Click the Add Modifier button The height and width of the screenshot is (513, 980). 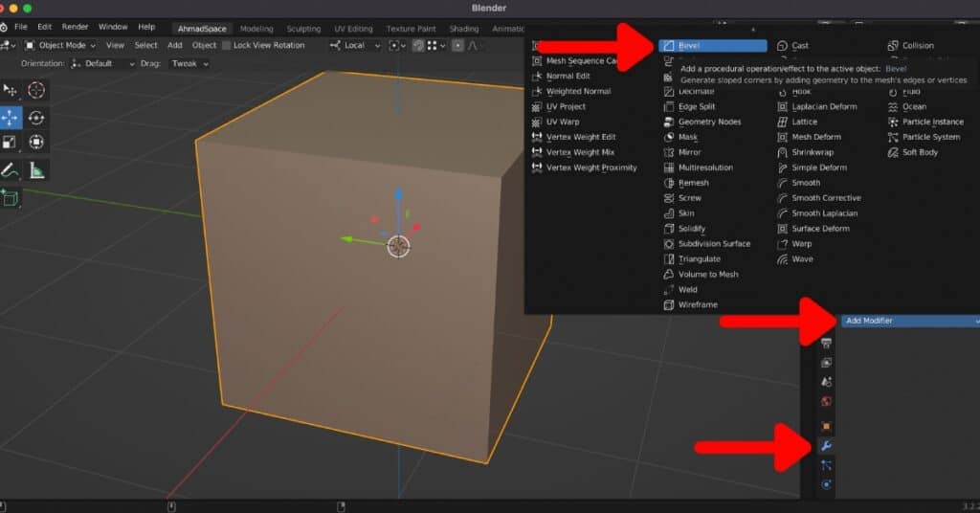pyautogui.click(x=909, y=321)
